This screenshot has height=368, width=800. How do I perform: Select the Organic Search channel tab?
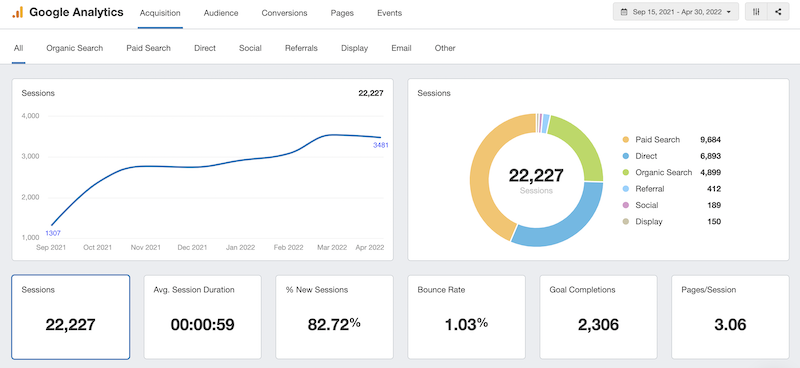74,48
